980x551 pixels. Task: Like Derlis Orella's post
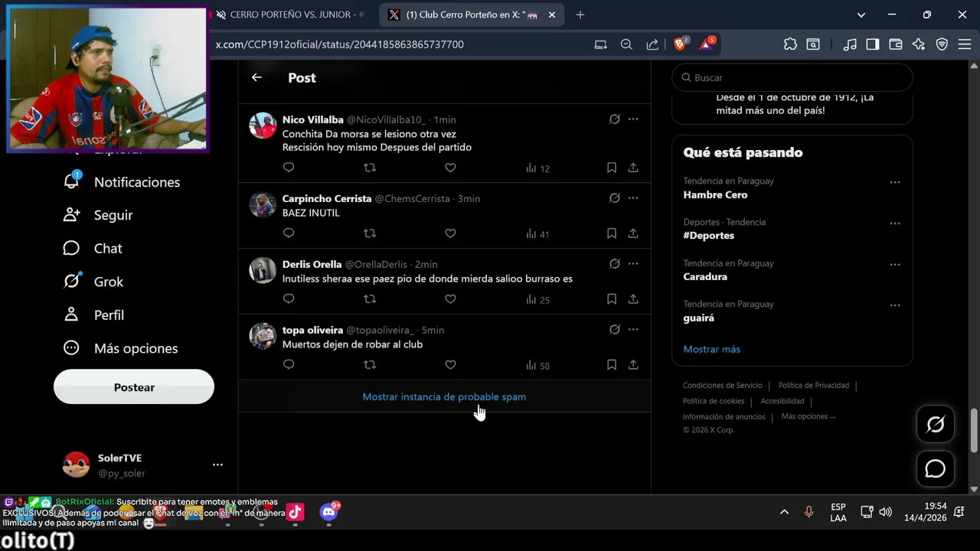[450, 299]
